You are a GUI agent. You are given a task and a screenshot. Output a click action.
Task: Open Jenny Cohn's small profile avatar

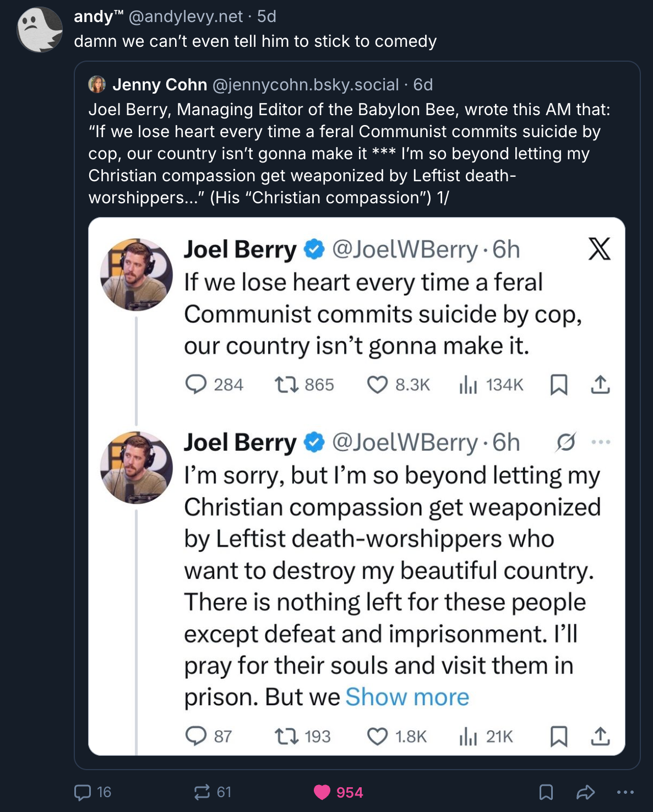[97, 84]
